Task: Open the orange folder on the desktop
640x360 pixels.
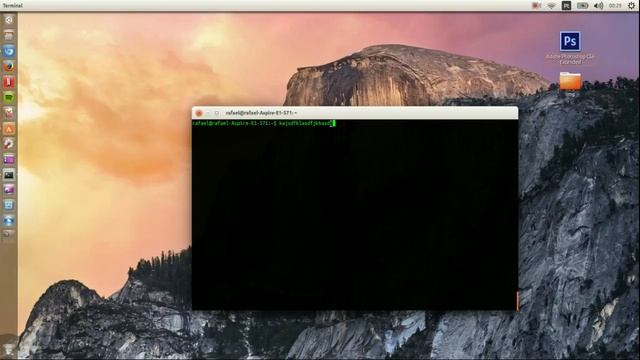Action: [x=570, y=81]
